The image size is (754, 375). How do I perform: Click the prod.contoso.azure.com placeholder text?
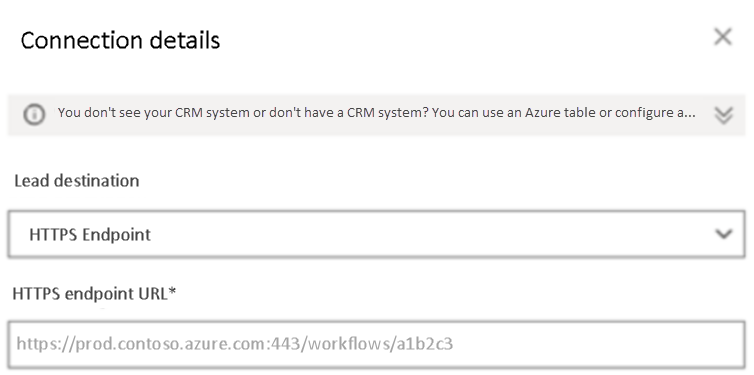pyautogui.click(x=235, y=344)
